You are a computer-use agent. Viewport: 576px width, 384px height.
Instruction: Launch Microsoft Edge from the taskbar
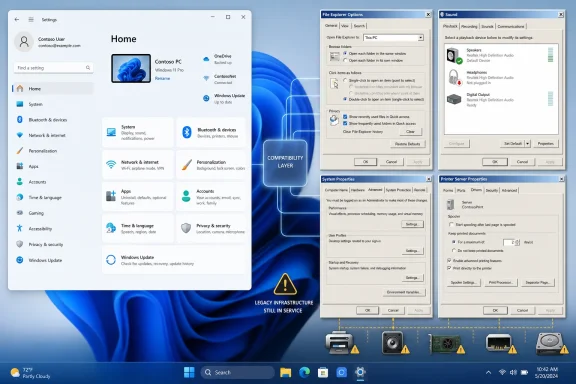(304, 372)
